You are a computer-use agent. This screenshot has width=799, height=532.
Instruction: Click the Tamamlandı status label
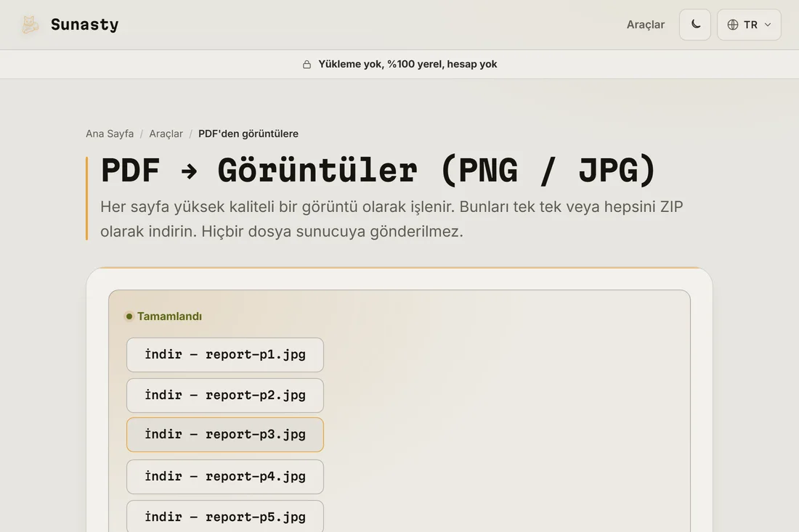(169, 316)
